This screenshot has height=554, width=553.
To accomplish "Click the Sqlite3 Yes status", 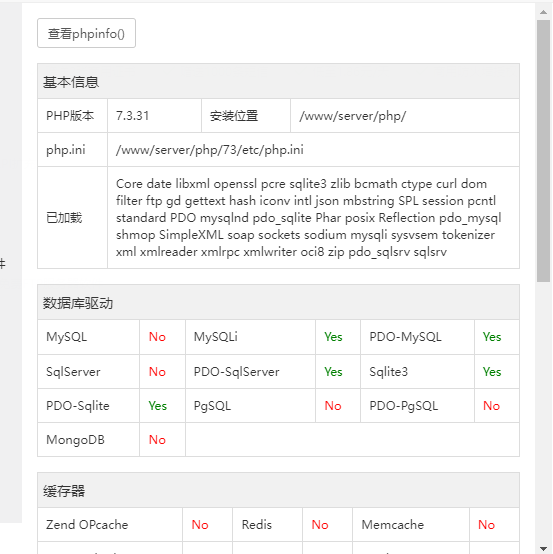I will tap(492, 372).
